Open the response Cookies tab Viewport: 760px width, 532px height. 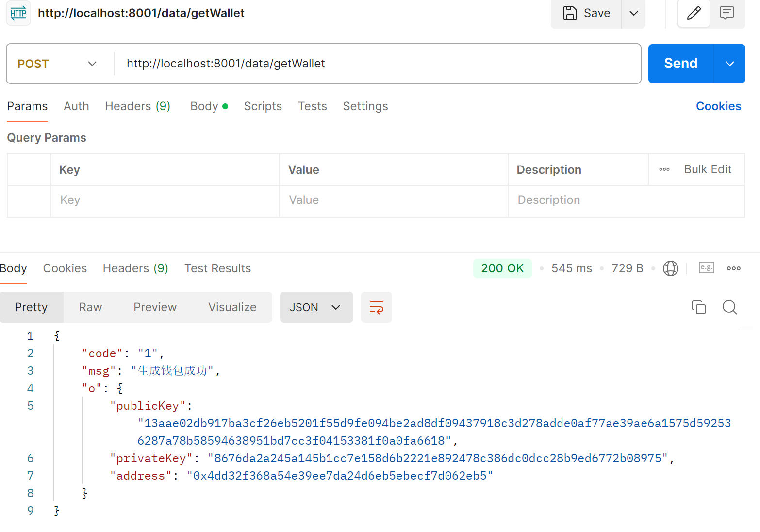(65, 268)
